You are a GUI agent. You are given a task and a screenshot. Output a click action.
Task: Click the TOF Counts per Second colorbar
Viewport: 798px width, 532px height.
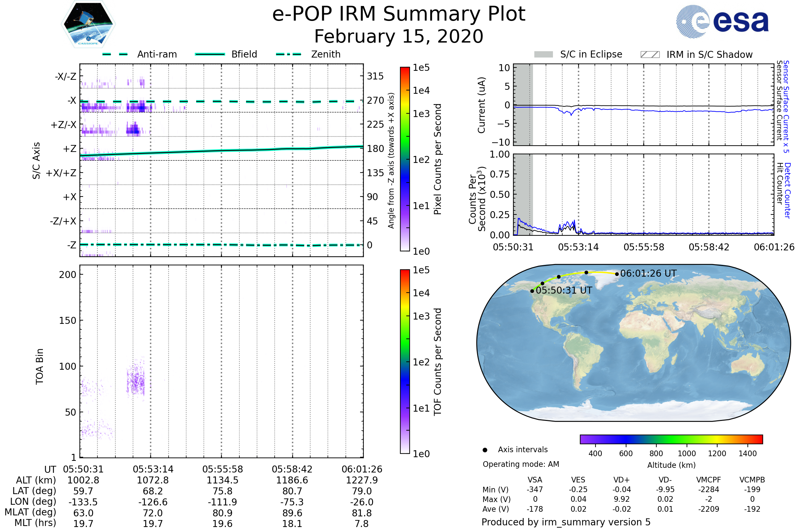(405, 362)
